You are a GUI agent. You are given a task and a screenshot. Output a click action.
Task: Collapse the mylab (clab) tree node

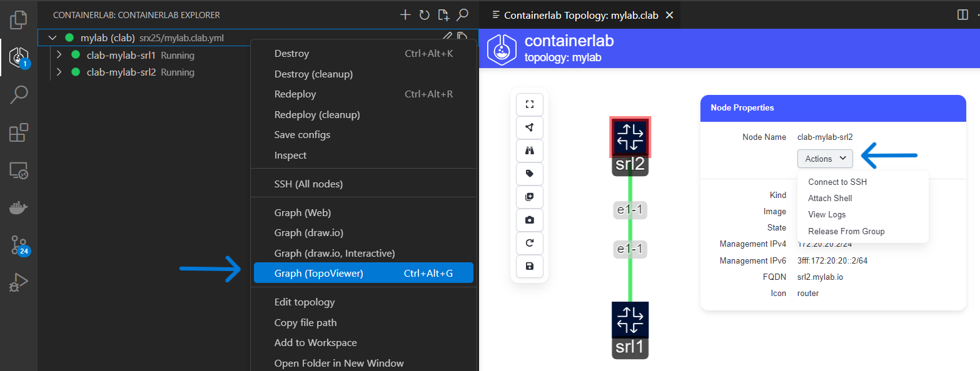[x=53, y=38]
